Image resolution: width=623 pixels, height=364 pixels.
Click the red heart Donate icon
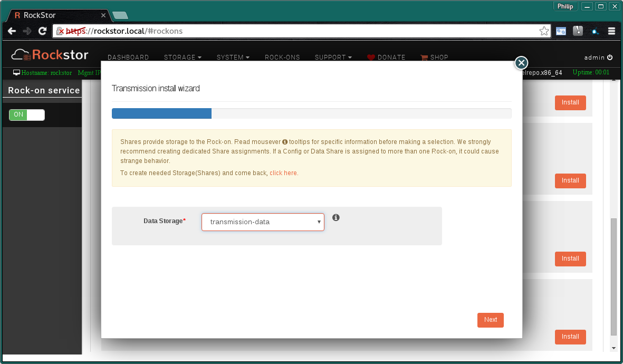[371, 58]
